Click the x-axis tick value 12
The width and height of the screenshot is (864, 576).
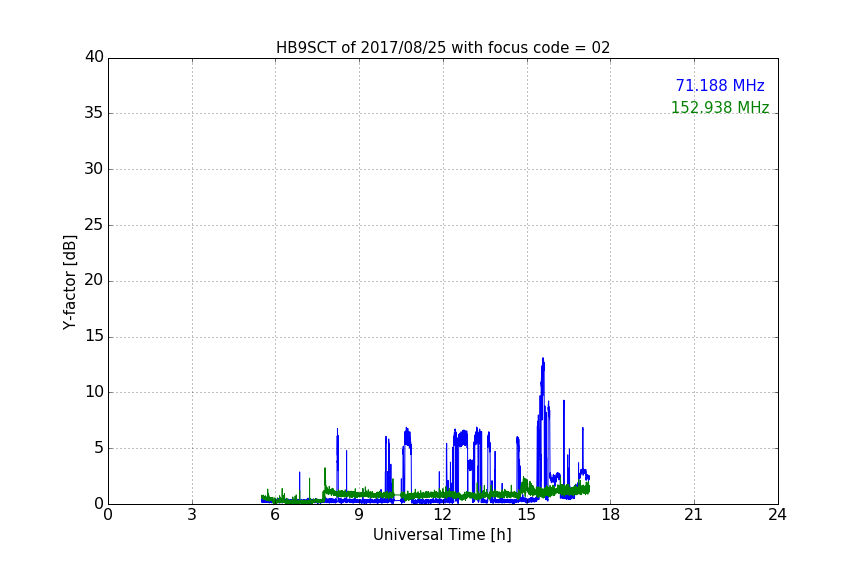pyautogui.click(x=442, y=515)
